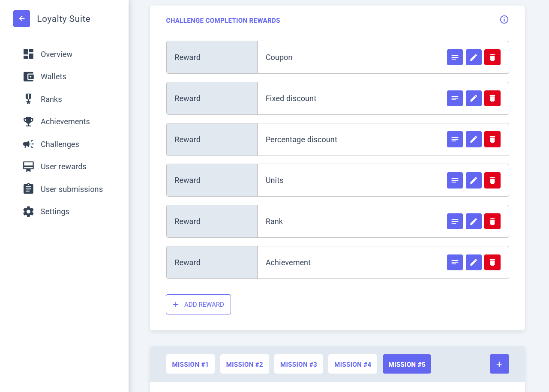
Task: Edit the Coupon reward
Action: coord(474,57)
